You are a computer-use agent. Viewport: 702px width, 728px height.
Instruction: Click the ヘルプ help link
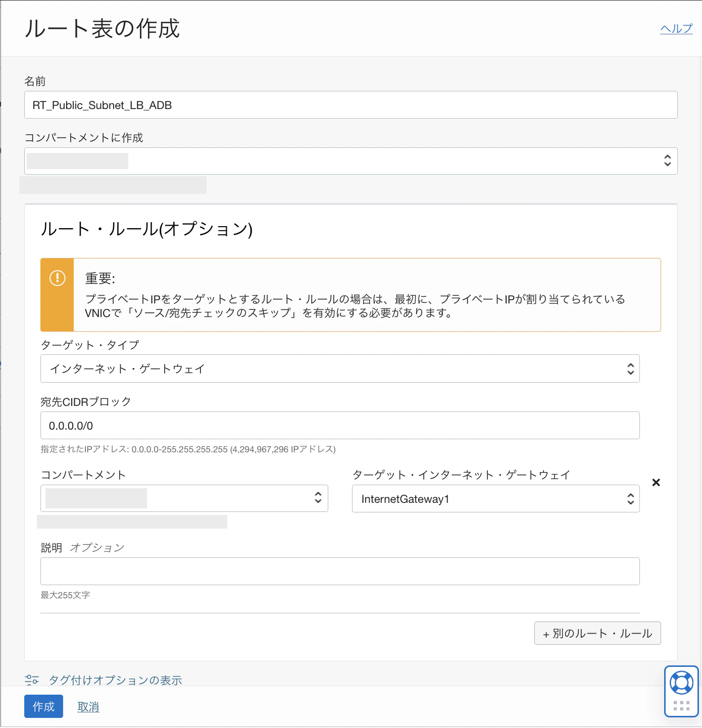pyautogui.click(x=676, y=29)
